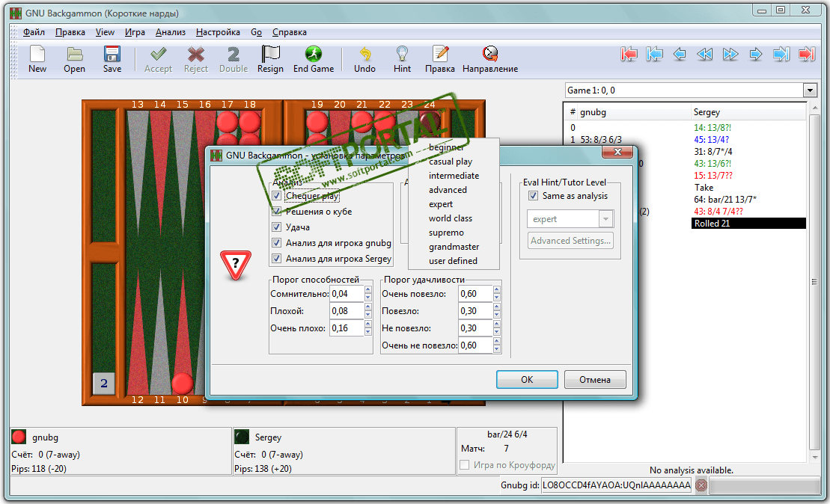
Task: Click gnubg's red checker icon in score panel
Action: click(19, 437)
